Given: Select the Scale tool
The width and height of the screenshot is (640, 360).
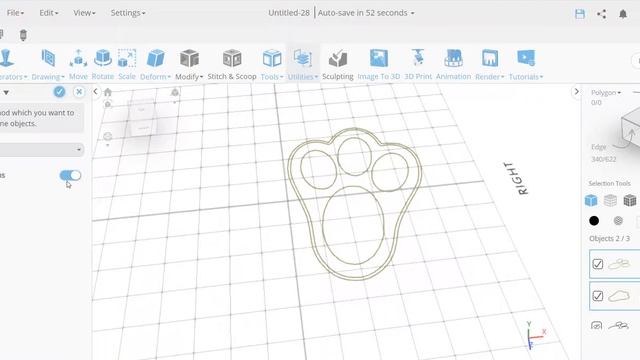Looking at the screenshot, I should pos(127,64).
